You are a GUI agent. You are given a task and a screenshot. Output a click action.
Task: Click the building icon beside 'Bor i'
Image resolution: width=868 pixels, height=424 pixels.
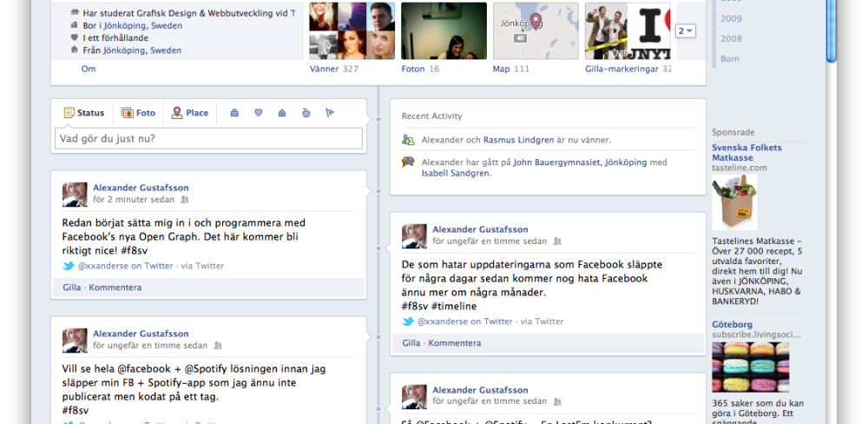[75, 25]
